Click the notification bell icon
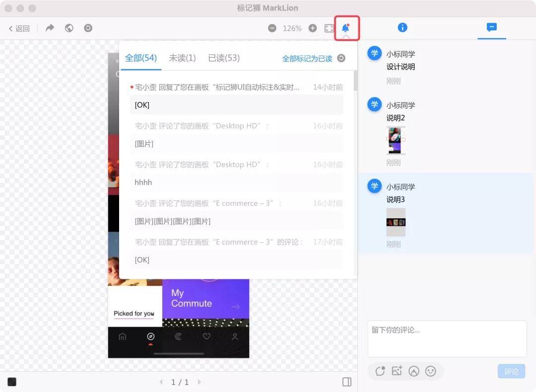The height and width of the screenshot is (392, 536). click(x=346, y=28)
